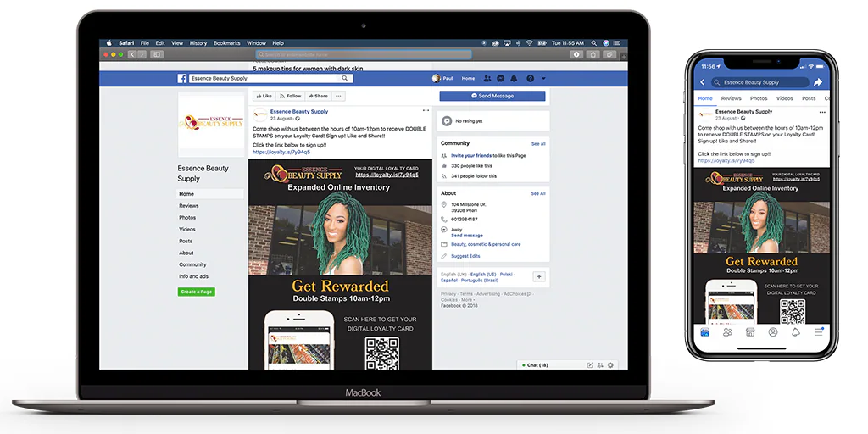Open the loyalty.is link in the laptop post
The image size is (868, 434).
pos(281,152)
